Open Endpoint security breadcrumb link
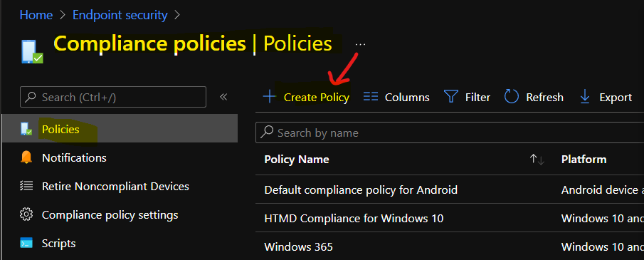This screenshot has height=260, width=644. 120,15
